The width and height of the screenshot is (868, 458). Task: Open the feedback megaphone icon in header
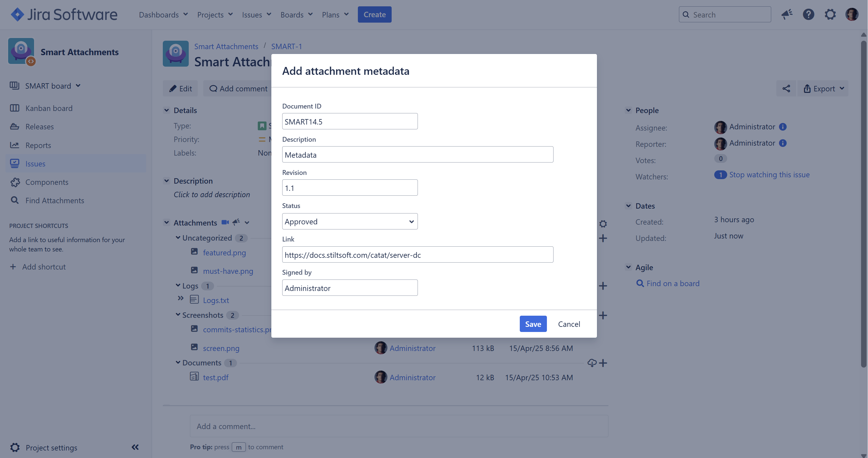(787, 14)
